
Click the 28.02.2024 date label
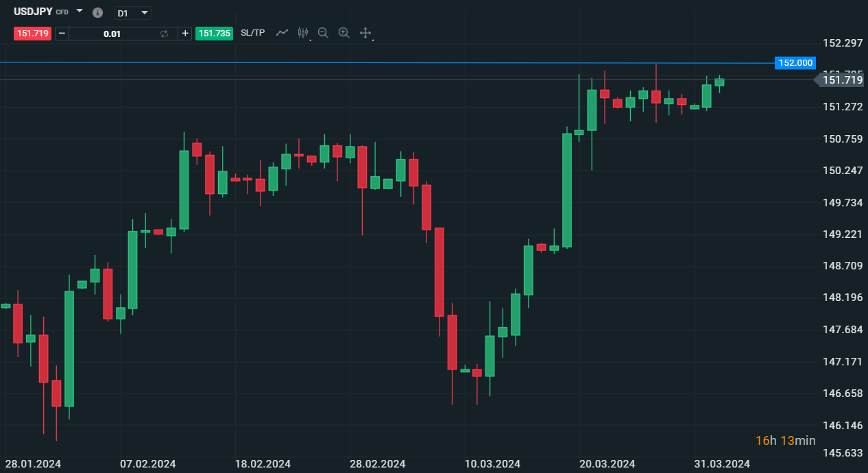[x=377, y=464]
